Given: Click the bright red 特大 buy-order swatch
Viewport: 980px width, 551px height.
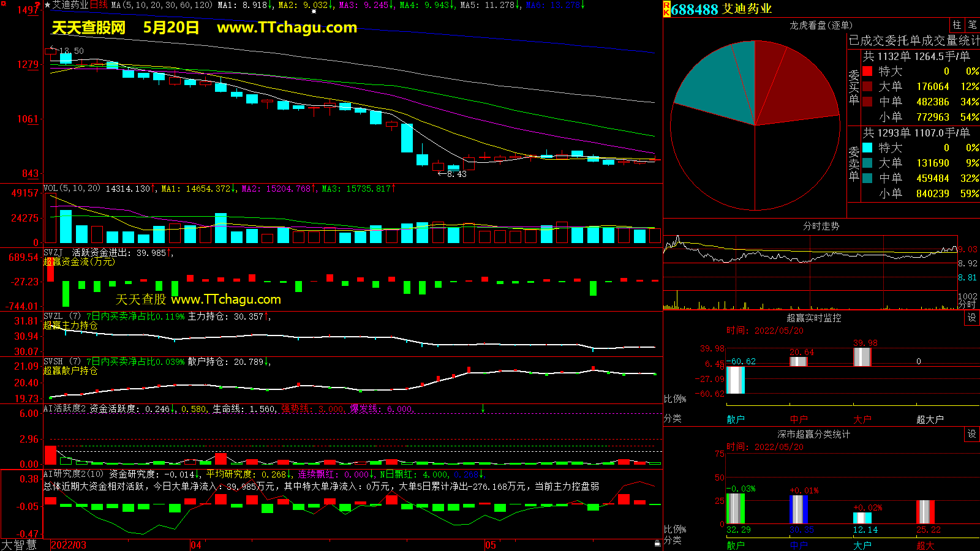Looking at the screenshot, I should pos(867,72).
